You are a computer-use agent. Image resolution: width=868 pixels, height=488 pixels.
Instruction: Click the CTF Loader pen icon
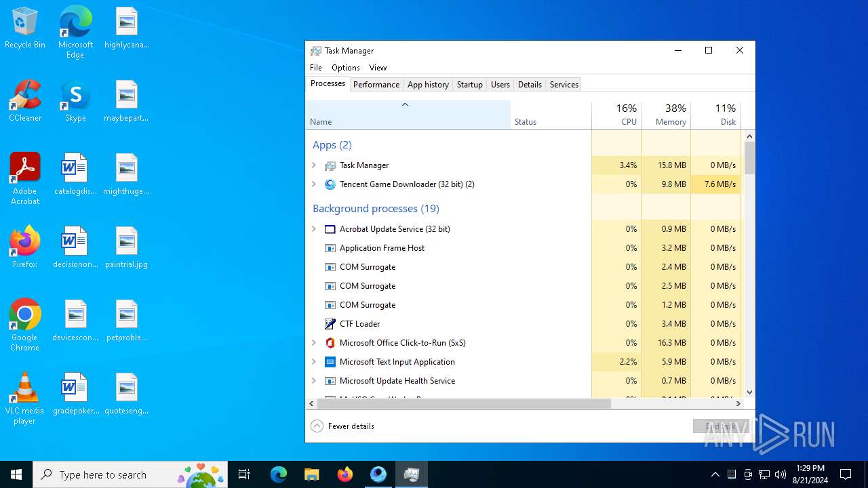coord(330,324)
